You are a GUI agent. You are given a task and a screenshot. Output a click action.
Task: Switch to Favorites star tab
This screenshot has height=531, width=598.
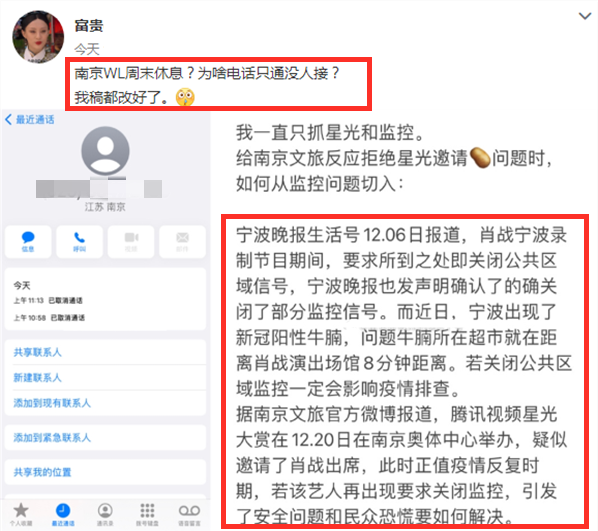(21, 514)
